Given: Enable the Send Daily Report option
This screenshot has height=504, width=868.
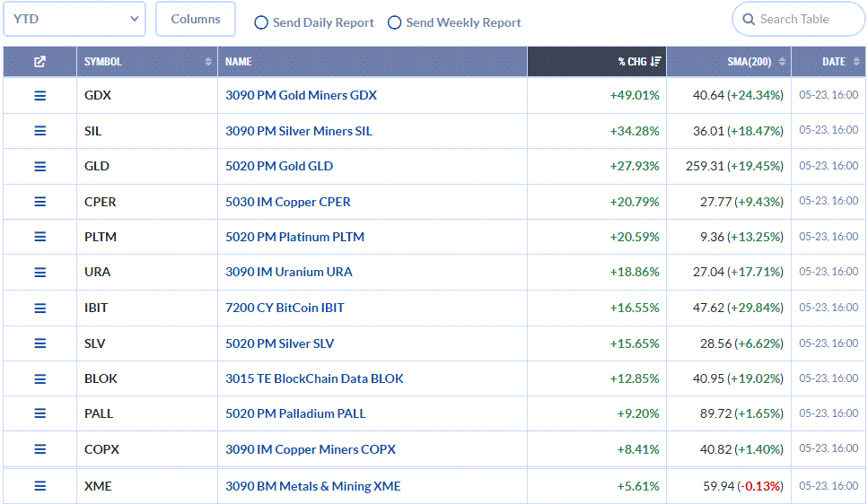Looking at the screenshot, I should tap(261, 22).
